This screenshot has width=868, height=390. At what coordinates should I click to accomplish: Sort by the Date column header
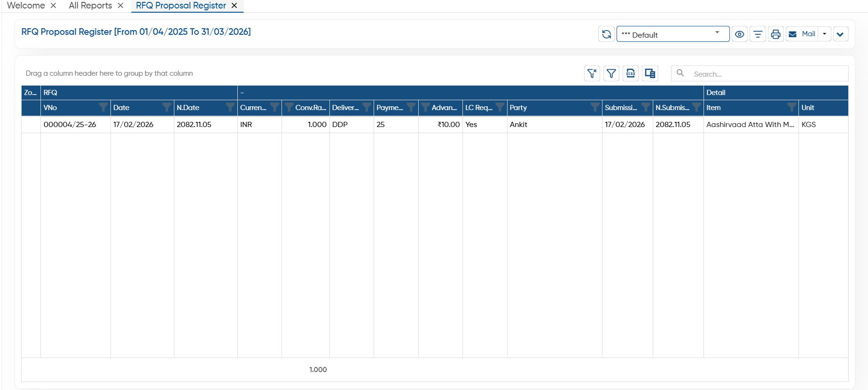pos(121,107)
